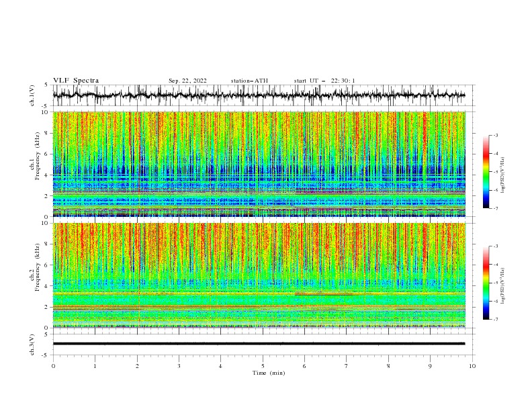Click time axis tick label "9"

(430, 366)
